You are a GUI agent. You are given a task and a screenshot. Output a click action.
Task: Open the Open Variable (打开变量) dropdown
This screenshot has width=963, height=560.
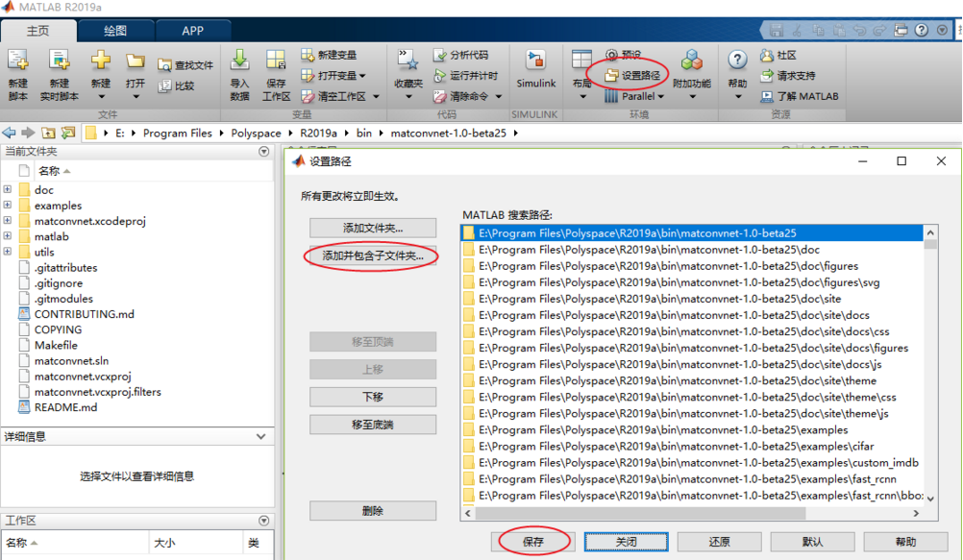[x=333, y=76]
